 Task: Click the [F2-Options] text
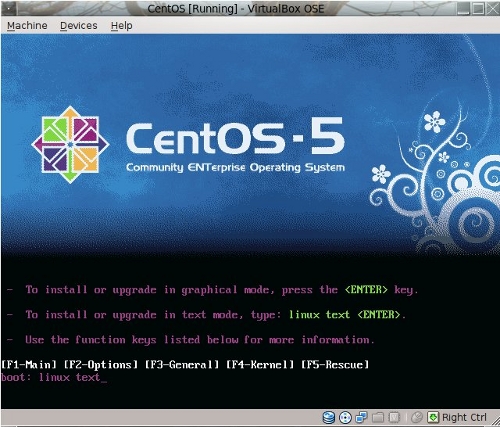tap(101, 365)
